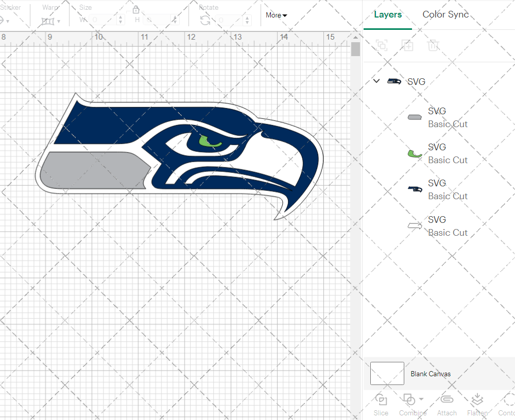Click the Duplicate layer icon
This screenshot has height=420, width=515.
click(x=407, y=45)
